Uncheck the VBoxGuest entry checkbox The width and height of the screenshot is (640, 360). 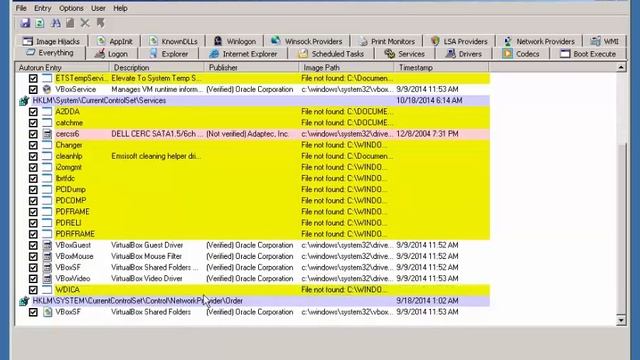(33, 245)
